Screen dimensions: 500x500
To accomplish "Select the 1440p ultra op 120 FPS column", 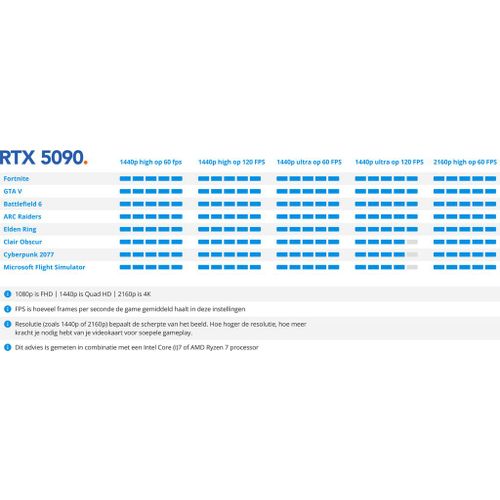I will click(x=389, y=162).
